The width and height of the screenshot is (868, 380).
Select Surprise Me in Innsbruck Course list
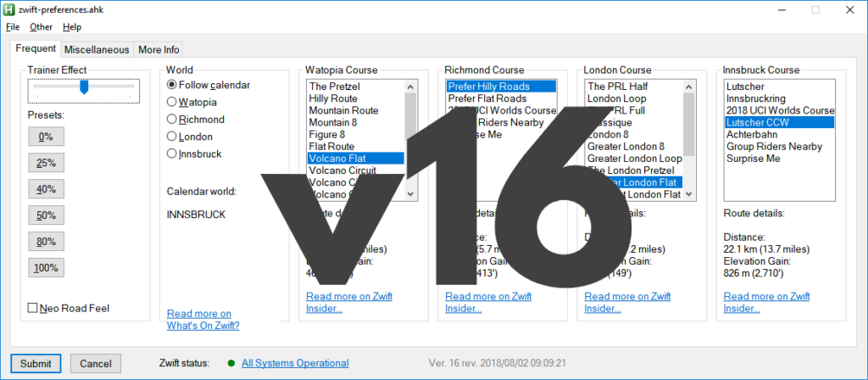click(x=780, y=159)
